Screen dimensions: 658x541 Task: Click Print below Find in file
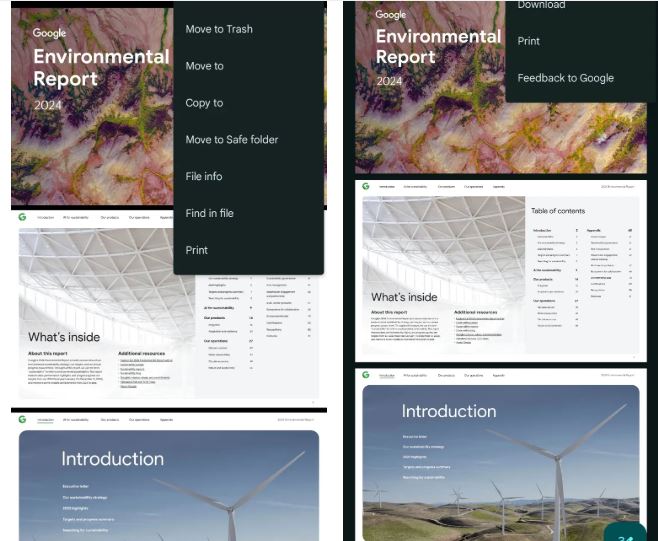click(x=197, y=250)
